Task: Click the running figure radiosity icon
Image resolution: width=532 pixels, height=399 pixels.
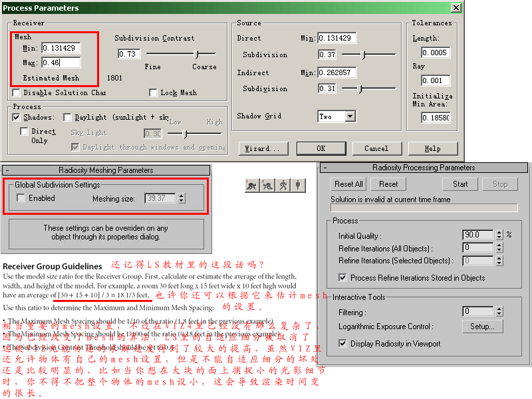Action: (x=283, y=186)
